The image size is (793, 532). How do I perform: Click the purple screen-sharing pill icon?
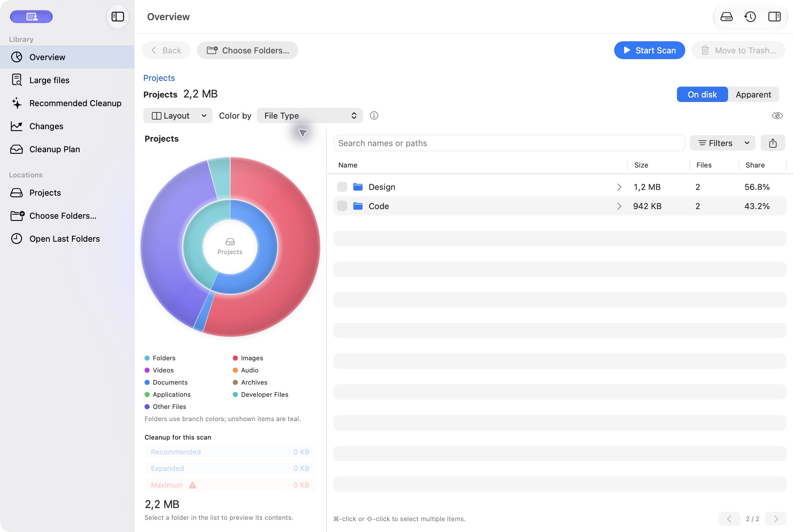(x=31, y=17)
